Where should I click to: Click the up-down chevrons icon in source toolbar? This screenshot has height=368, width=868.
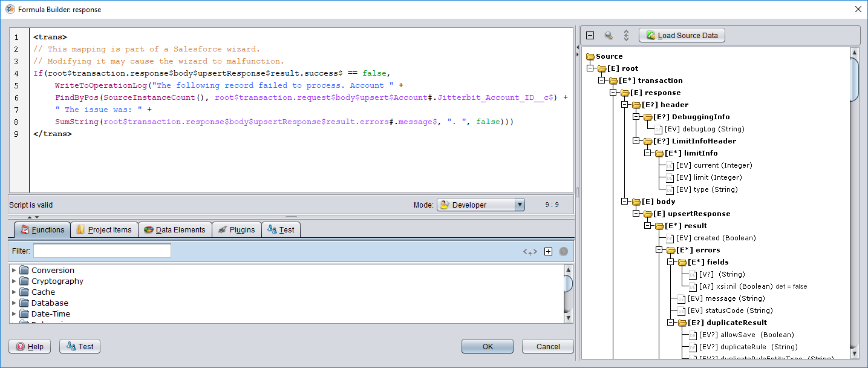626,36
